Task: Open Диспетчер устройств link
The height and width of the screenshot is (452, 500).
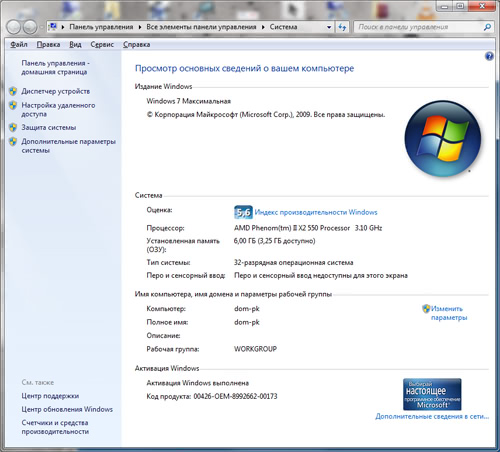Action: (x=56, y=91)
